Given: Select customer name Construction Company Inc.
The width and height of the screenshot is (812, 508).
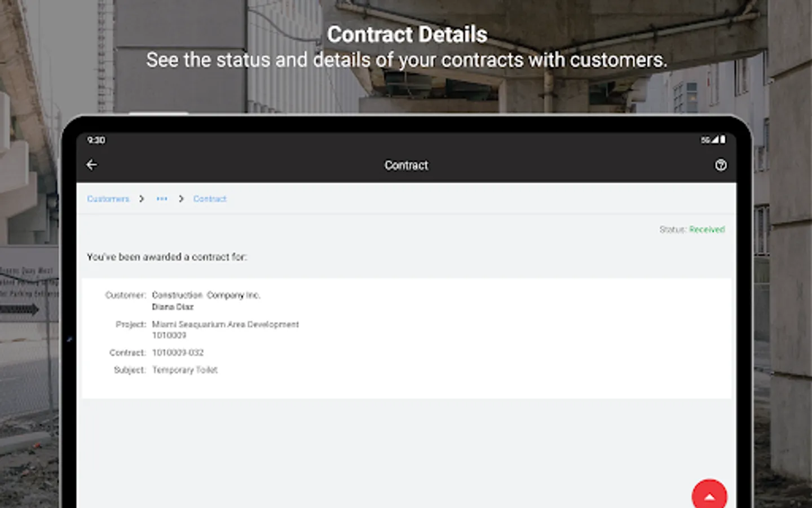Looking at the screenshot, I should tap(206, 295).
